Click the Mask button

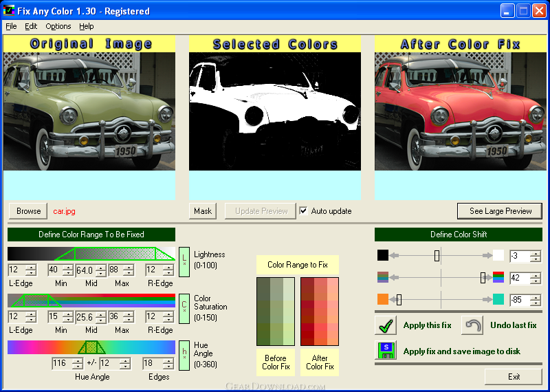pos(203,211)
